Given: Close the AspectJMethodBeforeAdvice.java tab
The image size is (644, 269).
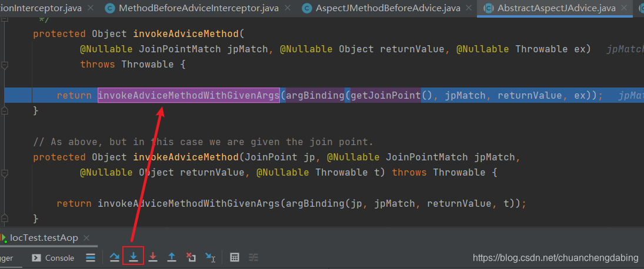Looking at the screenshot, I should pos(468,8).
